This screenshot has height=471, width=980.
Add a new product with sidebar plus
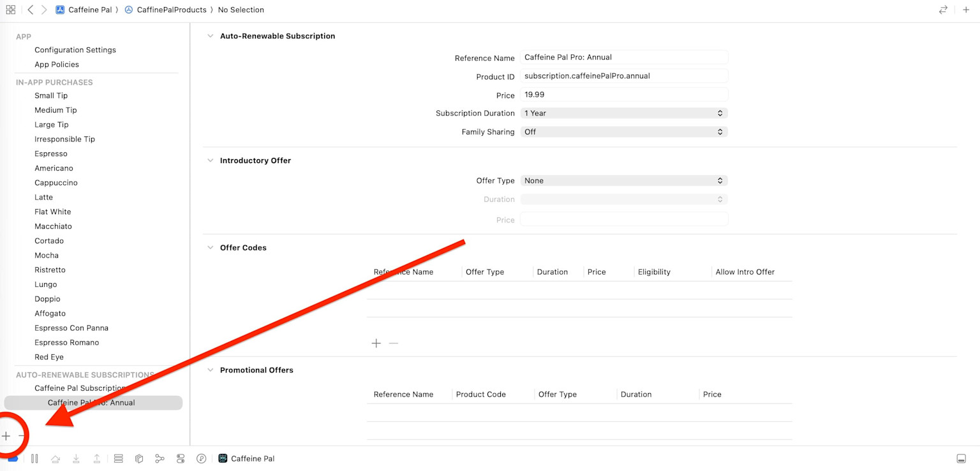coord(6,436)
